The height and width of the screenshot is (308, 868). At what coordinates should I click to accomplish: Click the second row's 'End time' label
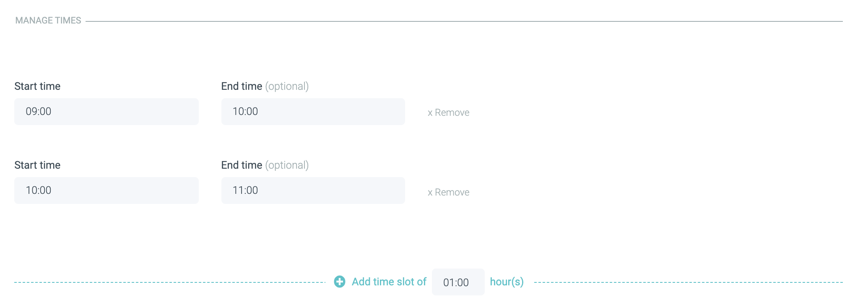(242, 165)
